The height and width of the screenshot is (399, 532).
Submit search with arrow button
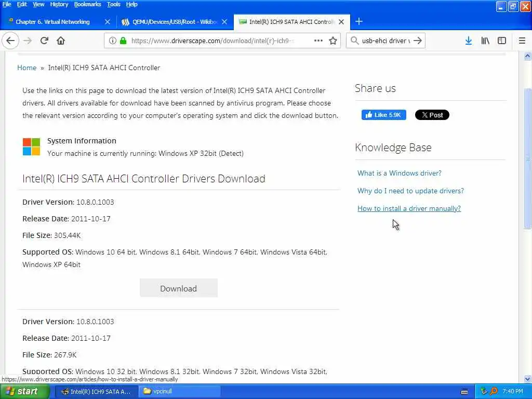418,41
